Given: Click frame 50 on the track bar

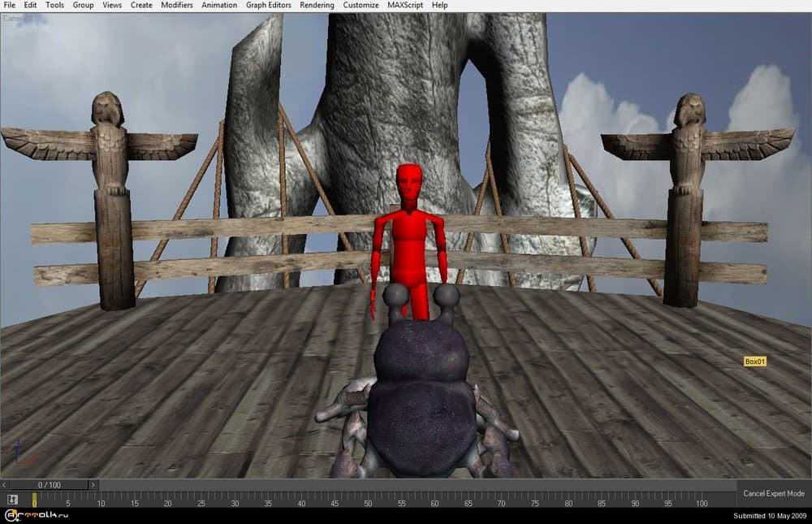Looking at the screenshot, I should coord(368,499).
